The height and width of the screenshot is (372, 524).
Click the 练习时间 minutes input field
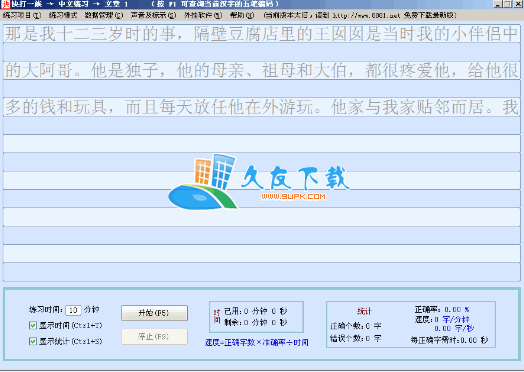coord(74,310)
